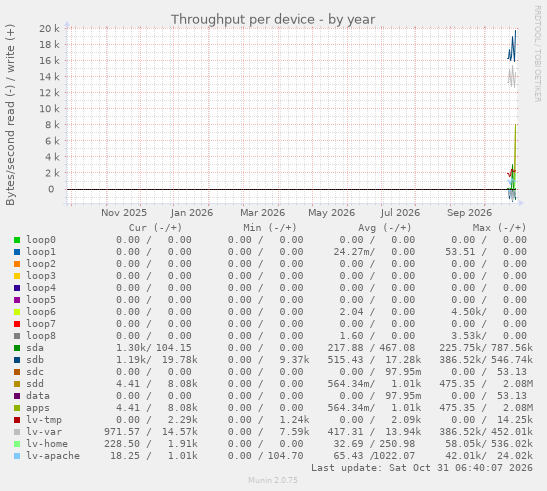Click the '14.57k' lv-var current write value
The image size is (547, 491).
(x=180, y=432)
